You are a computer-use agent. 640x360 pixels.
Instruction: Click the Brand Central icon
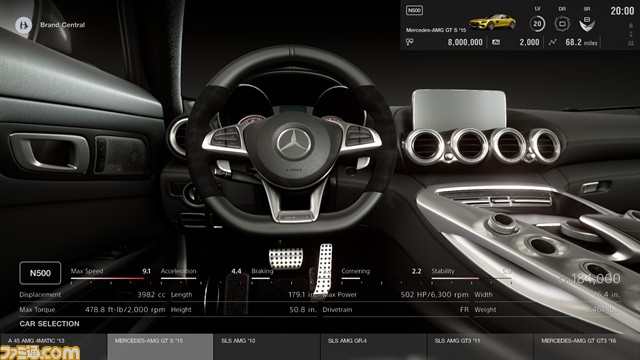coord(23,25)
